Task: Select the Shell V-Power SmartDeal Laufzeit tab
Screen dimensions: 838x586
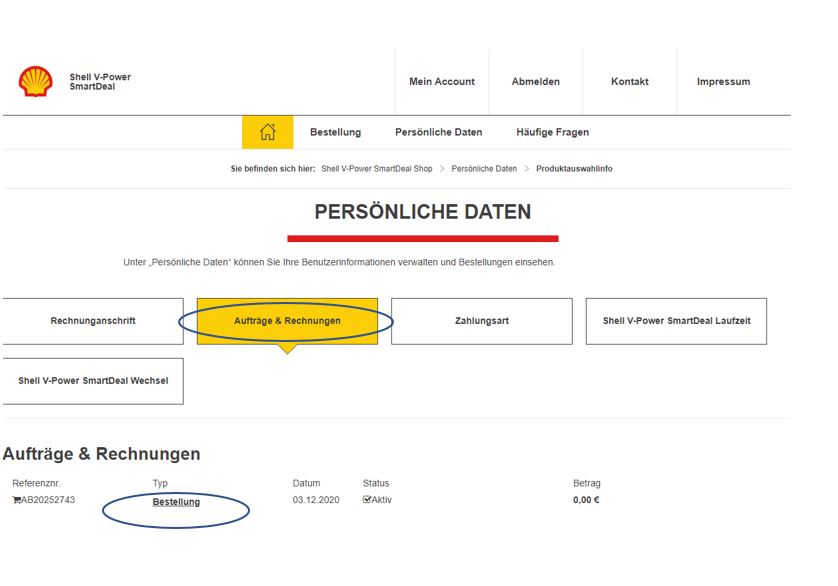Action: [676, 320]
